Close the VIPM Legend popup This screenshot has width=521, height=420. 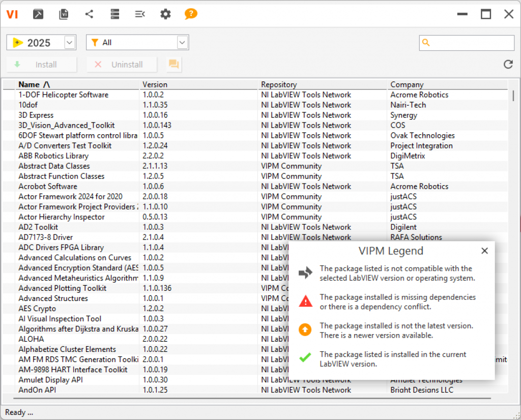[x=484, y=251]
